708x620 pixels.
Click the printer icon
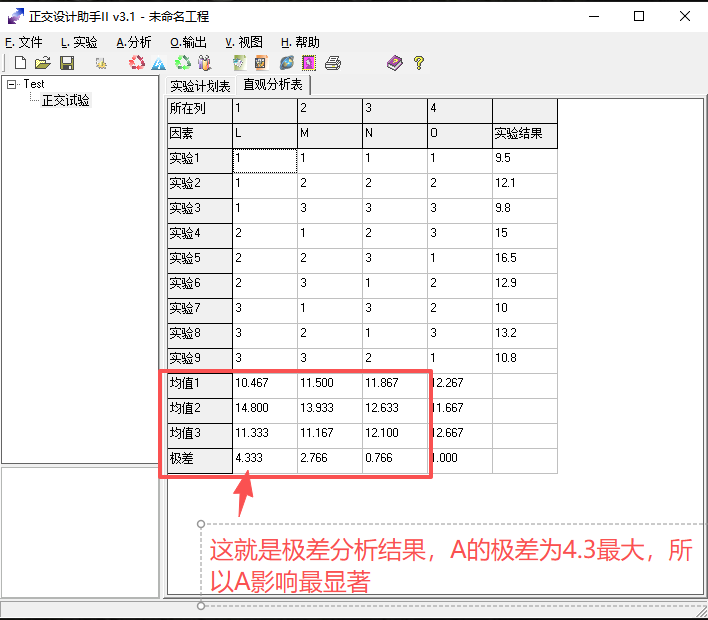click(x=333, y=63)
